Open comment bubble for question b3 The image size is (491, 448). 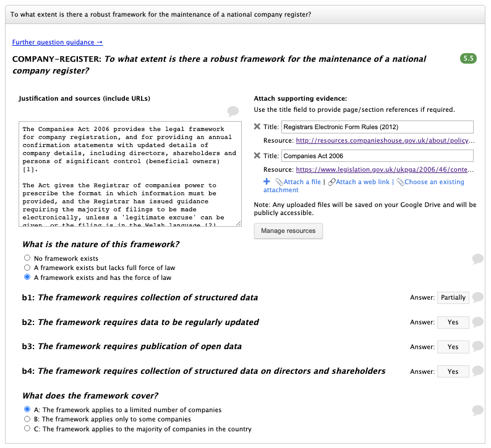477,346
